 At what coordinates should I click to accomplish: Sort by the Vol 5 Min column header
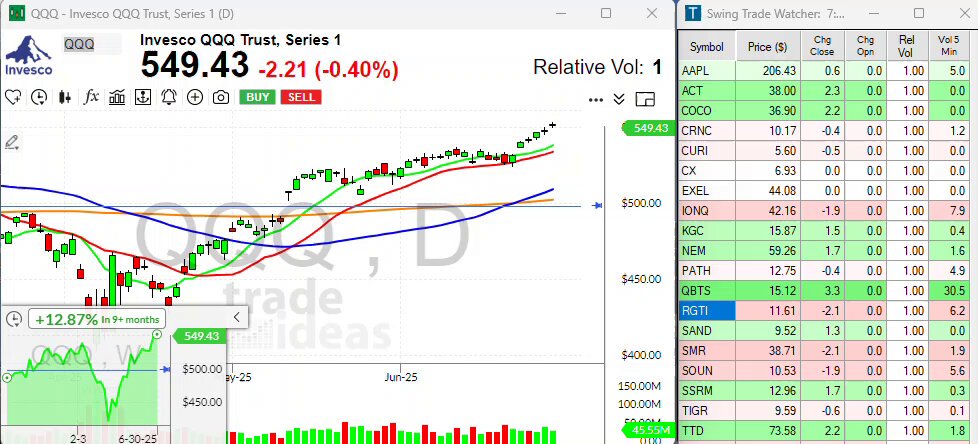949,47
